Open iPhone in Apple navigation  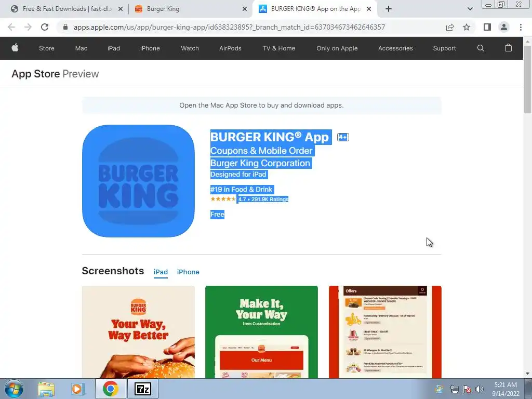click(150, 48)
